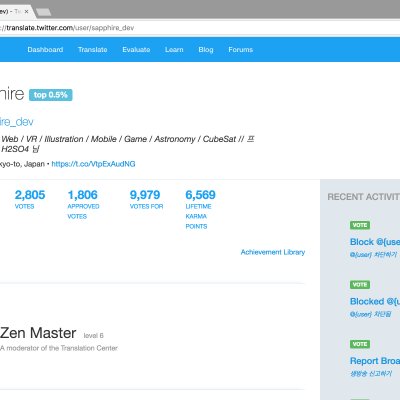
Task: Select Learn in the navigation bar
Action: click(174, 50)
